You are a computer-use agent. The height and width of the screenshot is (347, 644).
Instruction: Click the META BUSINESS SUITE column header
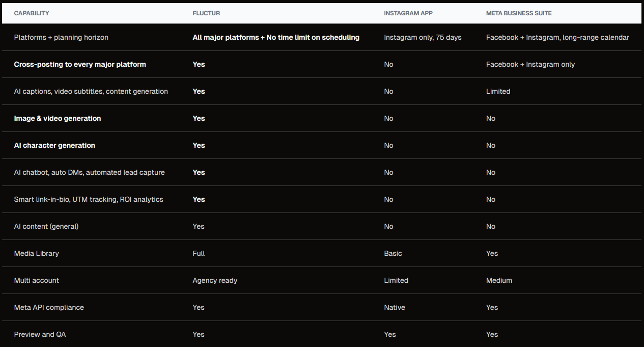519,13
